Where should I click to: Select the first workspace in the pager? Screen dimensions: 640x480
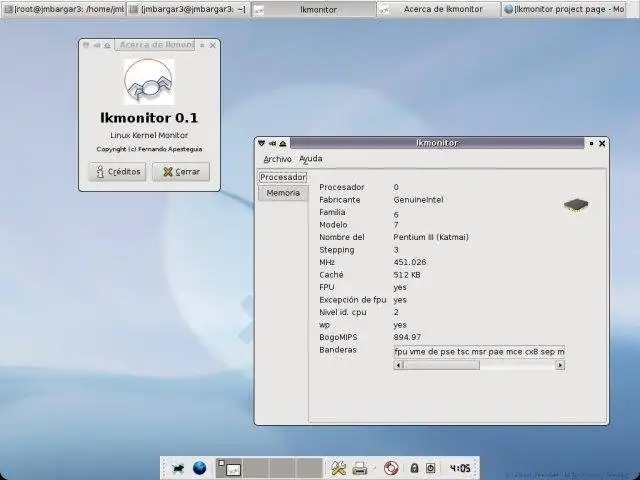point(229,468)
